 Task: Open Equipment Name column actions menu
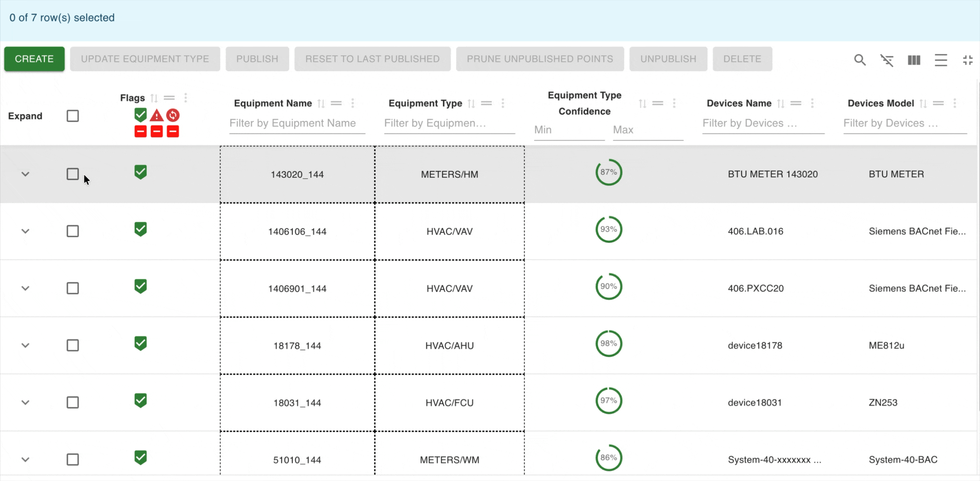tap(353, 103)
